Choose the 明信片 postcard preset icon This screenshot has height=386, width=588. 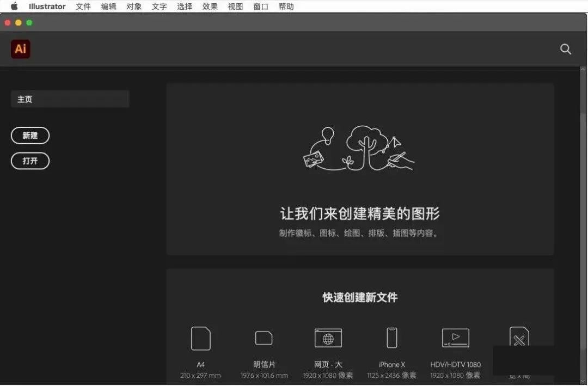[x=264, y=338]
